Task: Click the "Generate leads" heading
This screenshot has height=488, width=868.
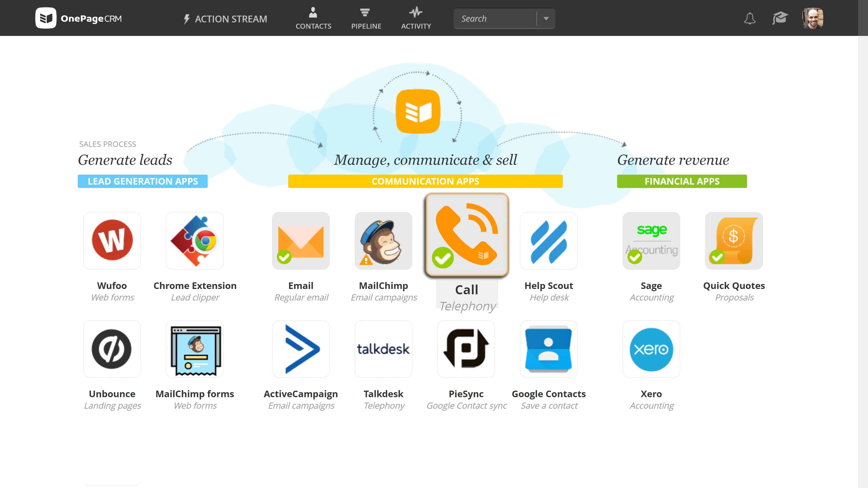Action: click(x=125, y=160)
